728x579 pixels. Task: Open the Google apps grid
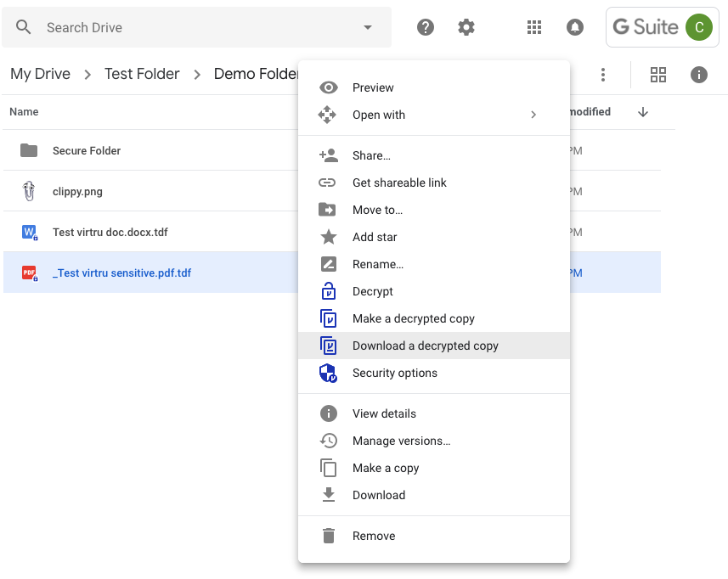click(534, 27)
